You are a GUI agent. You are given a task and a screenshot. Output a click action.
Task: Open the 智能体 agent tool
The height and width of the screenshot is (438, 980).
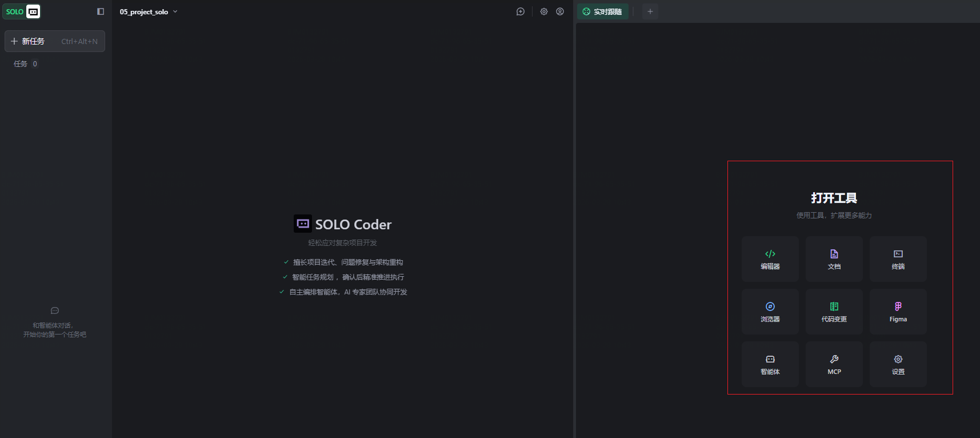pyautogui.click(x=770, y=364)
